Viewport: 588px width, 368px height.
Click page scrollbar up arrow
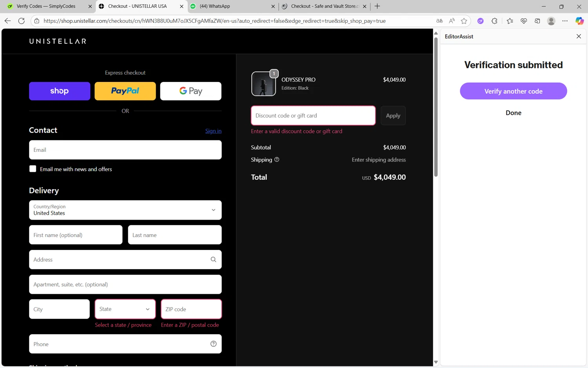click(436, 33)
